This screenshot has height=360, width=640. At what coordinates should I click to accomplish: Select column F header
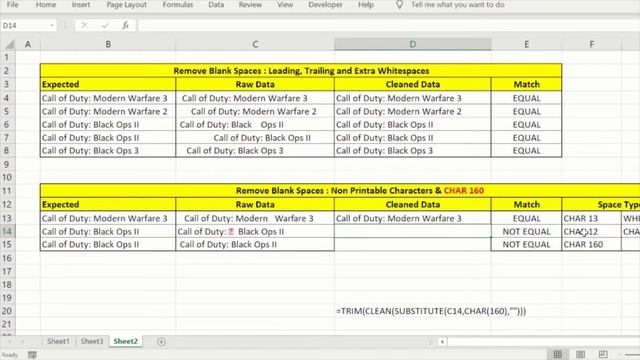(591, 44)
